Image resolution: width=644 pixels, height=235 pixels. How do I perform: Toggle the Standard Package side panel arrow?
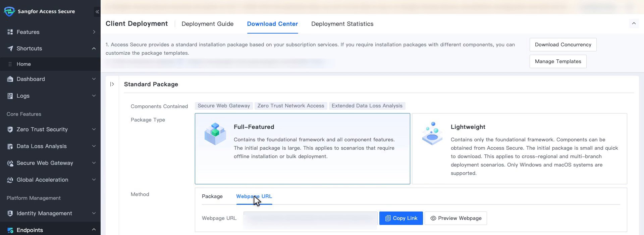(112, 84)
